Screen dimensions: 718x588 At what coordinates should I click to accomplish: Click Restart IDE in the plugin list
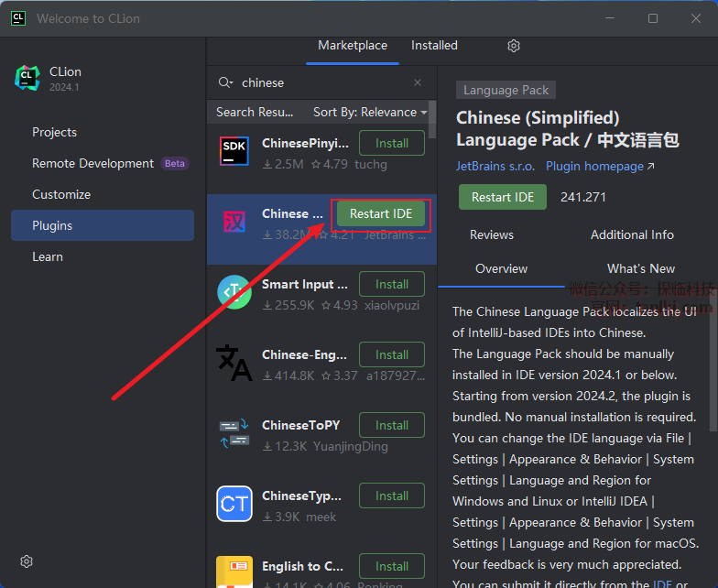[x=381, y=213]
